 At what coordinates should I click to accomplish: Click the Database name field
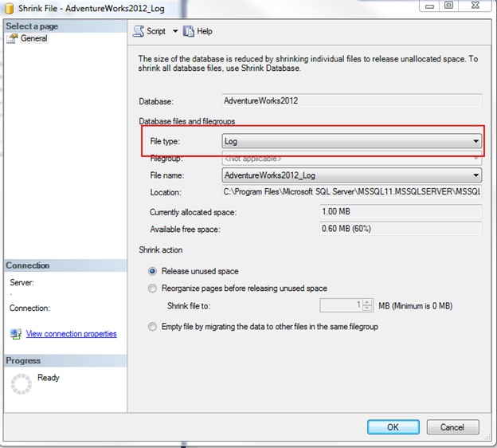coord(351,101)
